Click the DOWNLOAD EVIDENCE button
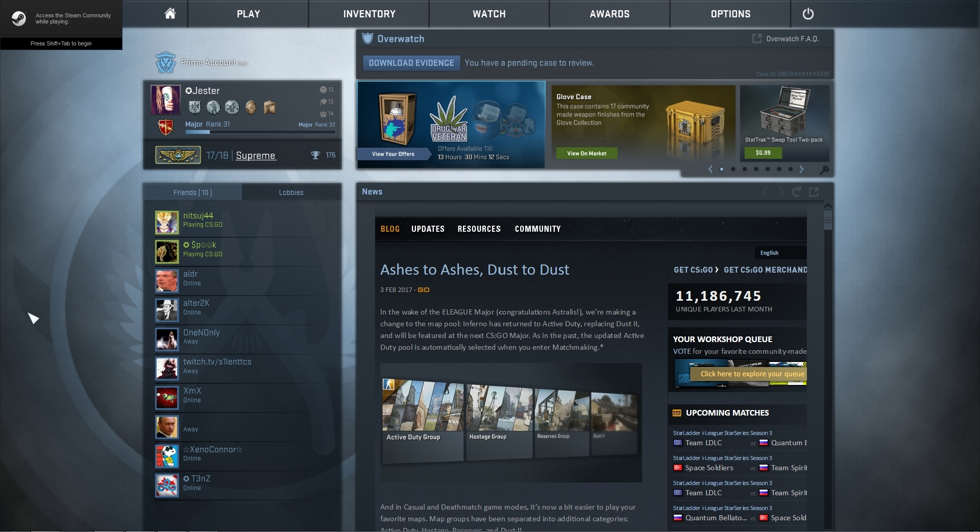The image size is (980, 532). click(x=411, y=63)
